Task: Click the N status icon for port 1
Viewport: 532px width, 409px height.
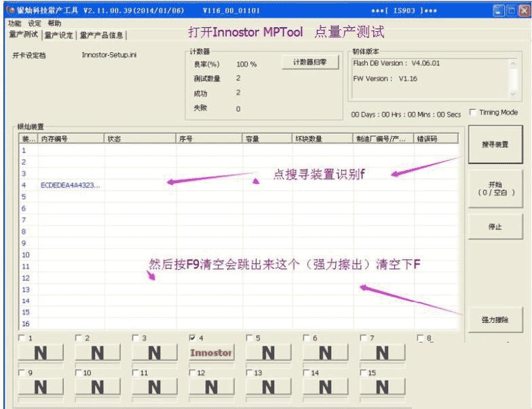Action: coord(41,353)
